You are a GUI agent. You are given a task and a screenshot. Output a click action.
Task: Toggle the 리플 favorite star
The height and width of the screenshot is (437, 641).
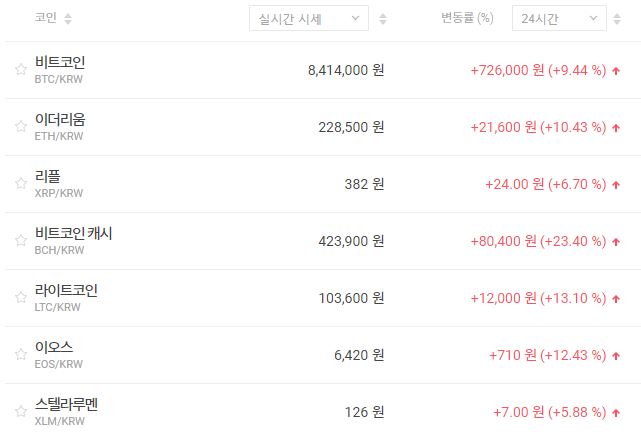coord(20,184)
